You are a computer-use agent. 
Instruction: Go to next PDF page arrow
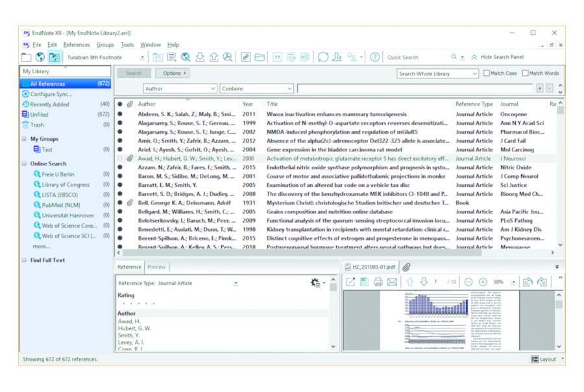(424, 282)
